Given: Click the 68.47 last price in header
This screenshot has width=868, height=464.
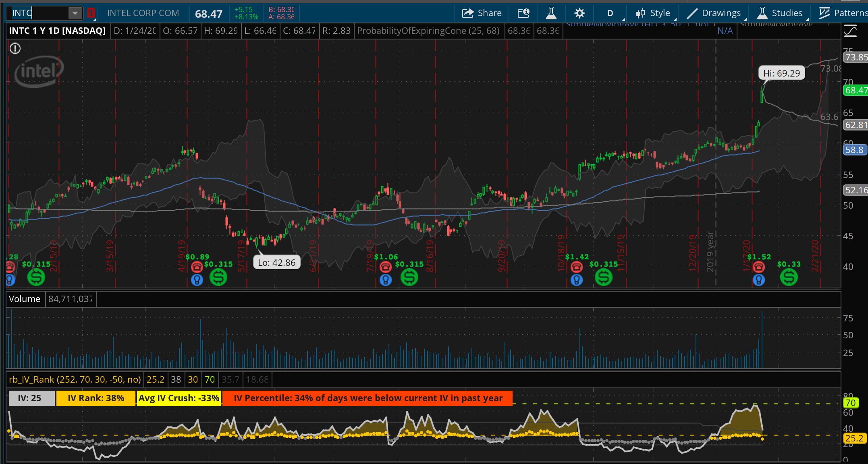Looking at the screenshot, I should (x=209, y=14).
